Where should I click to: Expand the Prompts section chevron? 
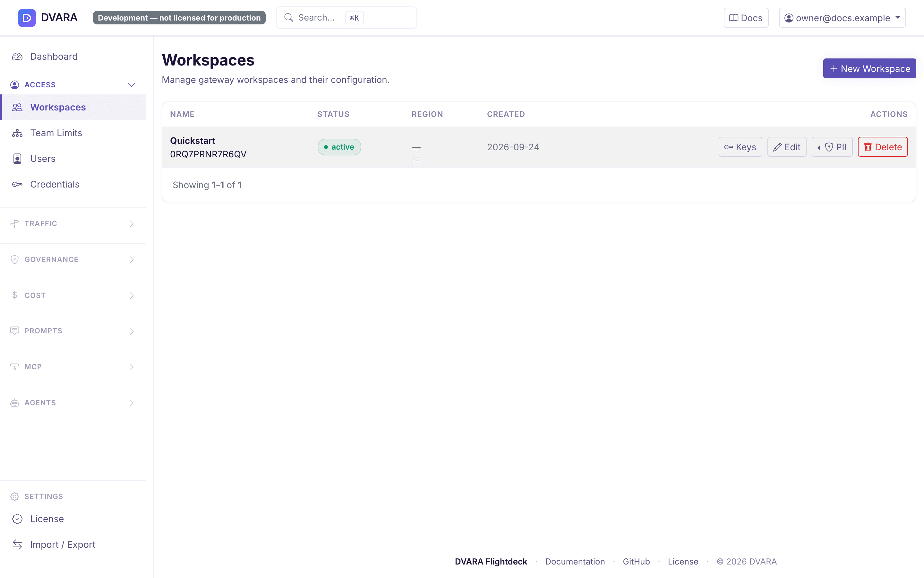(131, 331)
